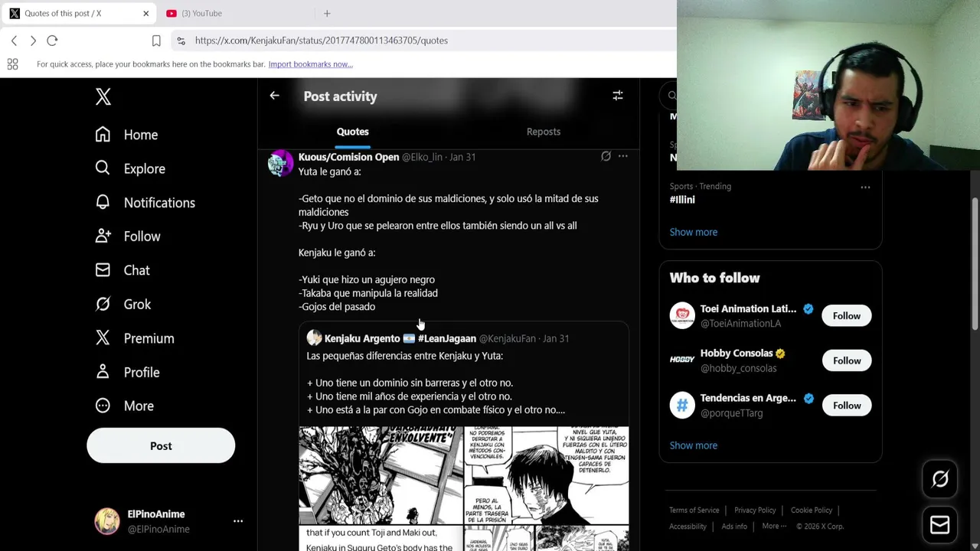Image resolution: width=980 pixels, height=551 pixels.
Task: Reload the current page
Action: coord(52,41)
